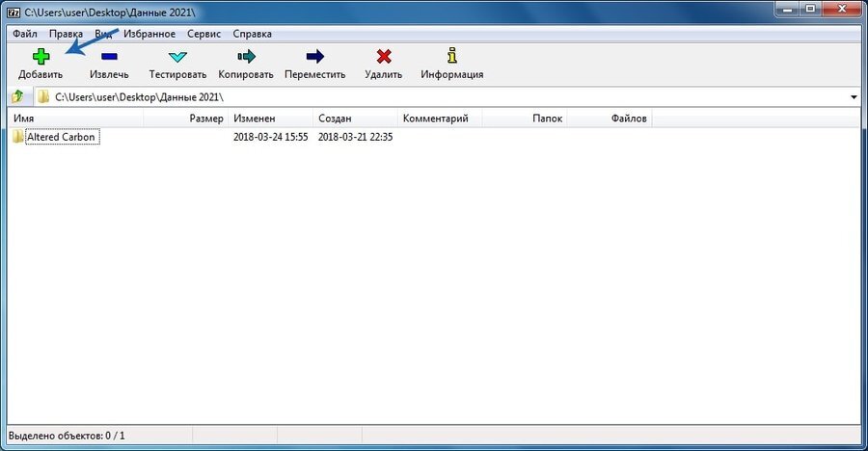Screen dimensions: 868x451
Task: Sort by Изменен column header
Action: [x=270, y=119]
